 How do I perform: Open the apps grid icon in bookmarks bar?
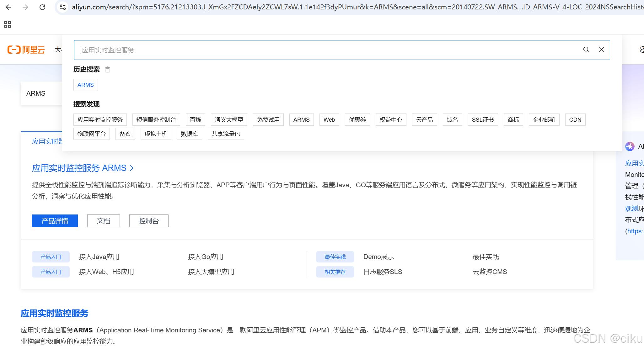click(8, 24)
